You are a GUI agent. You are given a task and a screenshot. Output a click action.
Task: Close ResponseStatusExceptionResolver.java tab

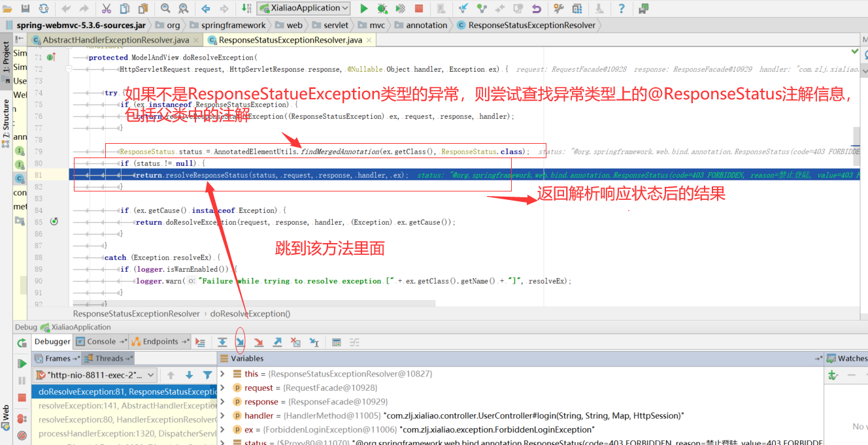(x=369, y=40)
